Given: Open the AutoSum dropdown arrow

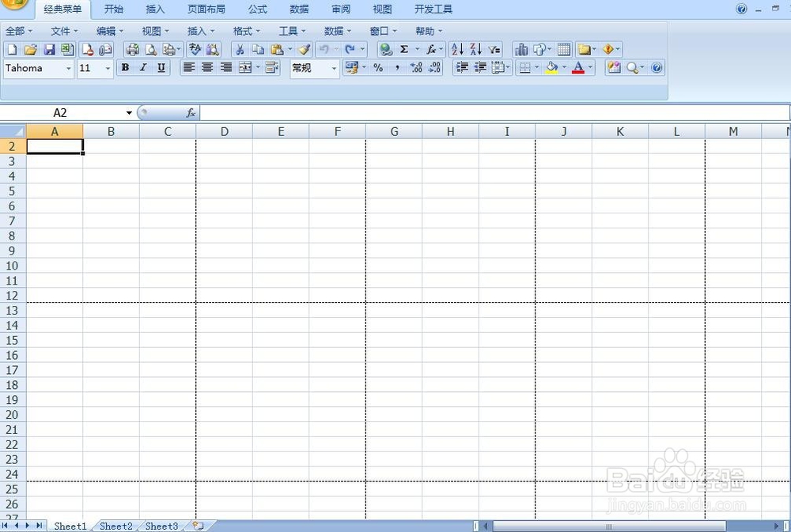Looking at the screenshot, I should (x=417, y=50).
